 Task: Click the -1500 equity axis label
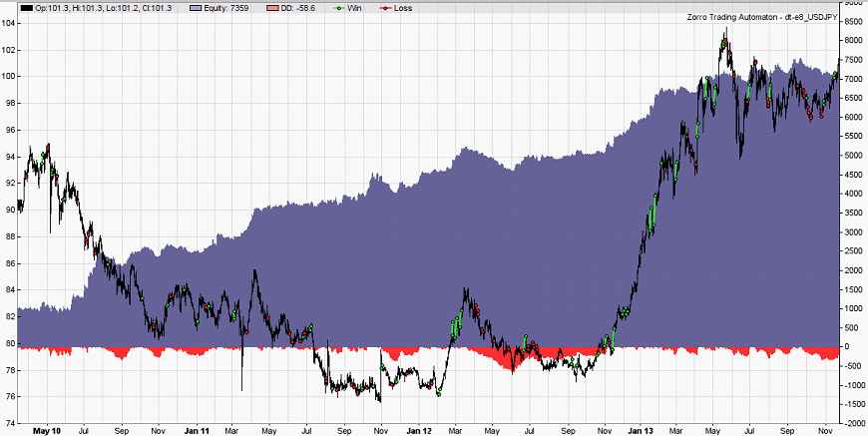point(854,405)
